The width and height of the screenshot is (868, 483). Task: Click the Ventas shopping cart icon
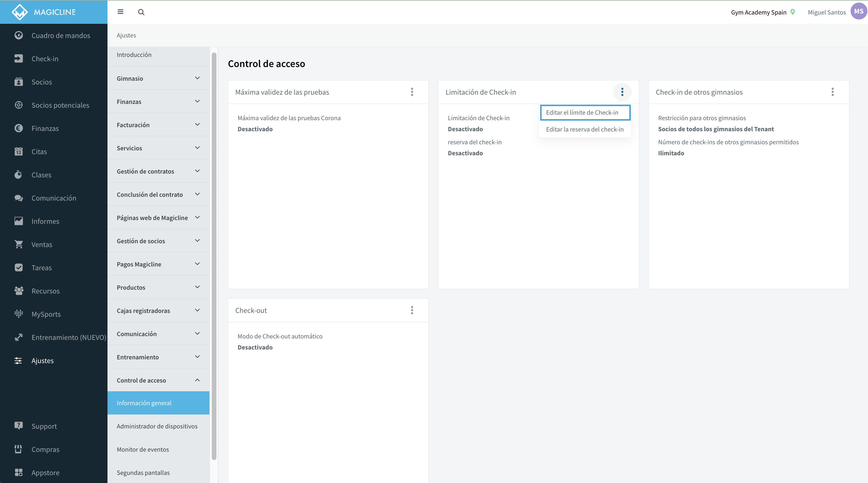click(19, 244)
